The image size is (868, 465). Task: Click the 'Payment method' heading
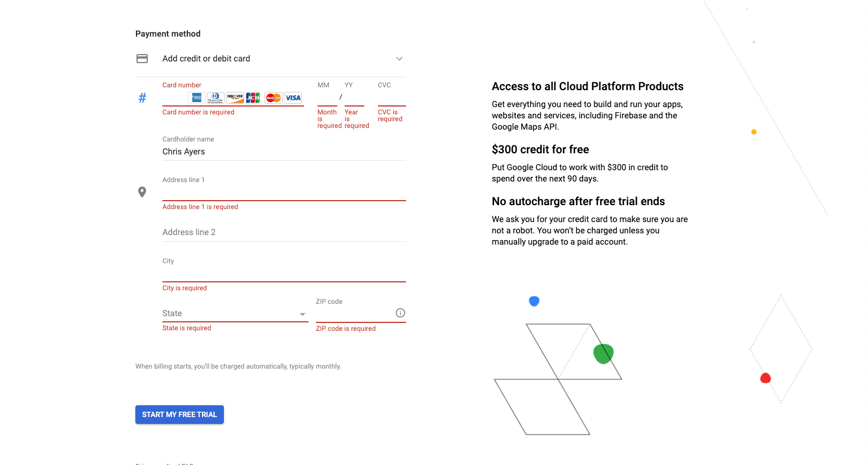click(x=168, y=34)
